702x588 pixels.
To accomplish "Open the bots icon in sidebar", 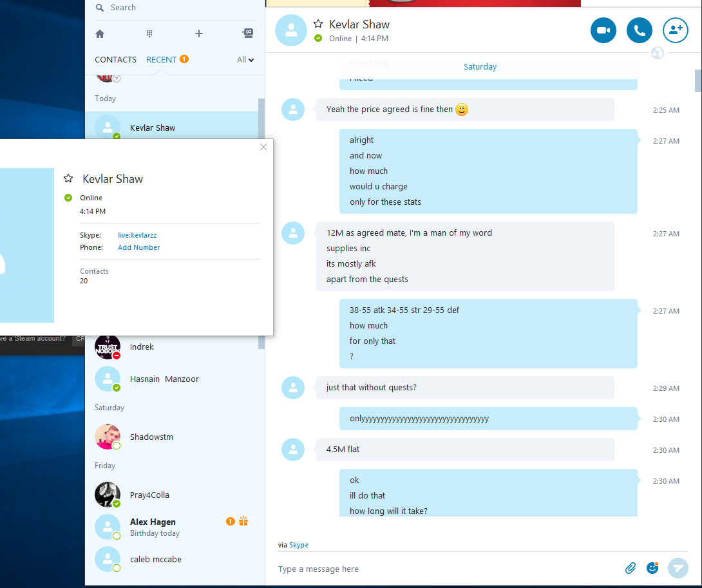I will [x=247, y=33].
